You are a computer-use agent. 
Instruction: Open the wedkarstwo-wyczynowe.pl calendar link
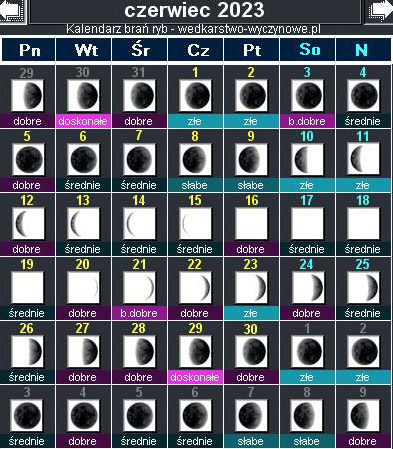click(193, 29)
